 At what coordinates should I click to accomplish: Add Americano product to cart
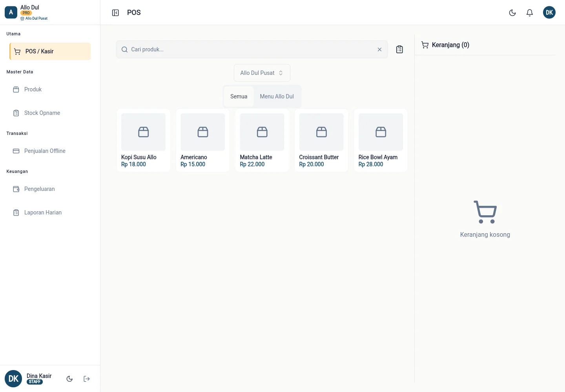pyautogui.click(x=203, y=140)
